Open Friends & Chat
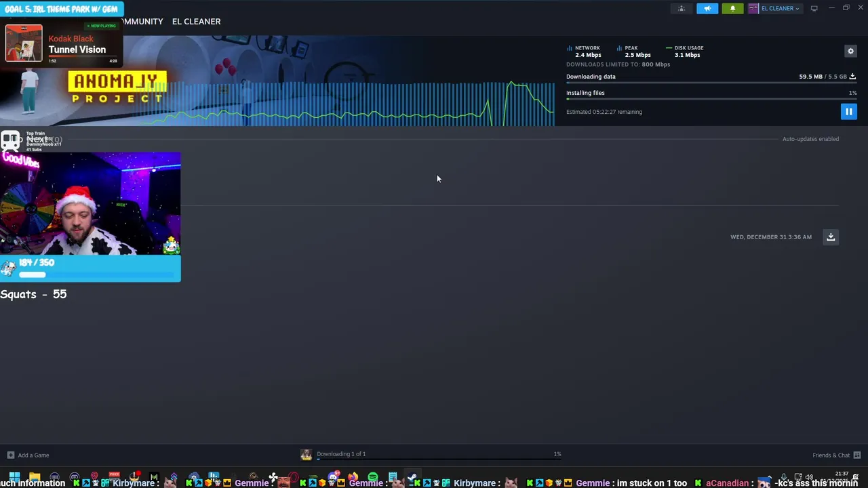Screen dimensions: 868x488 pos(831,455)
